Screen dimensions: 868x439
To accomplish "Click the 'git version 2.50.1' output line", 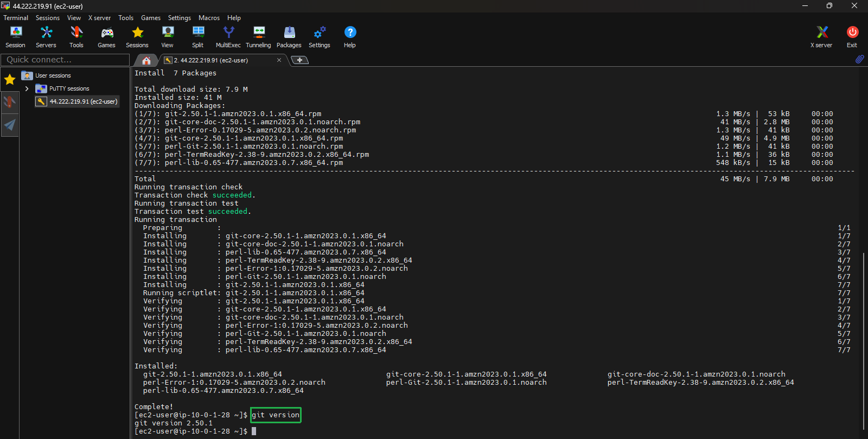I will (174, 423).
